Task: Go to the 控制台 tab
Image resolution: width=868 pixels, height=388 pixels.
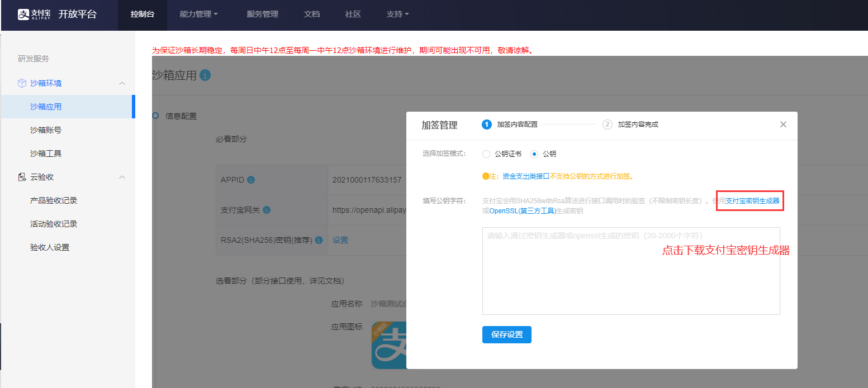Action: [143, 14]
